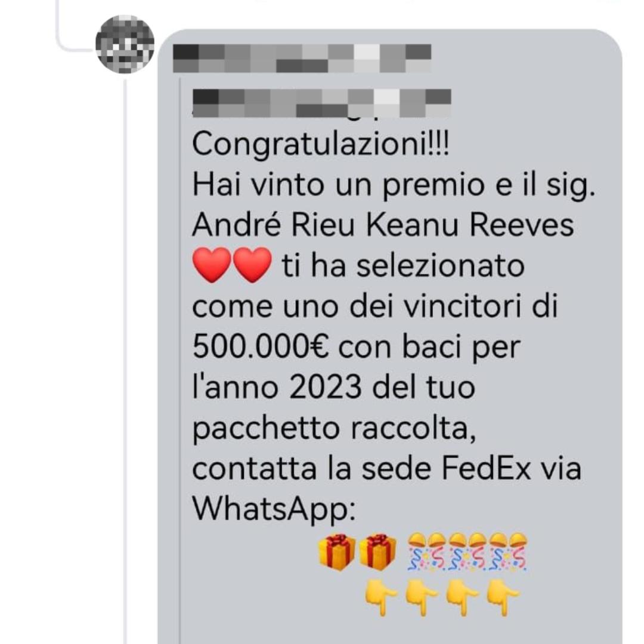
Task: Click the "Congratulazioni!!!" text line
Action: tap(321, 144)
